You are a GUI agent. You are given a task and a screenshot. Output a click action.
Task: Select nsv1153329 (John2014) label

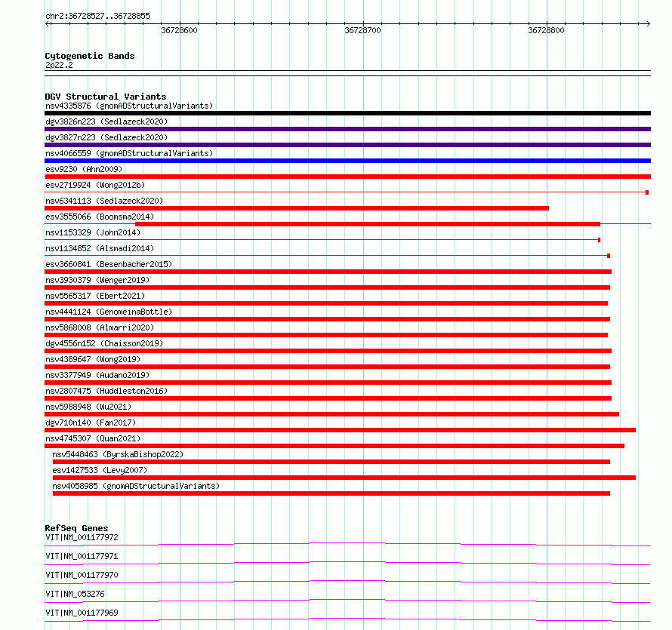coord(93,232)
